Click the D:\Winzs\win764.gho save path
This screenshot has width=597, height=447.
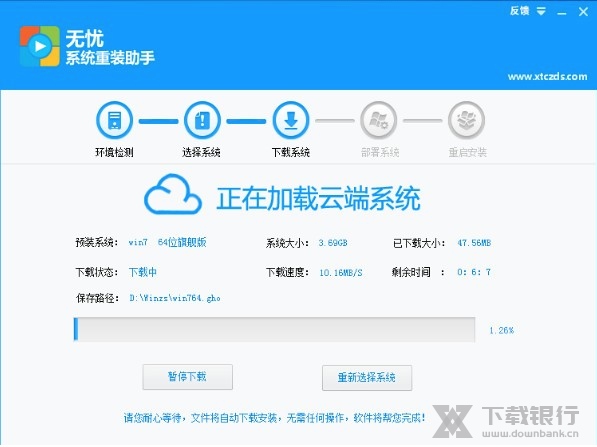point(175,298)
